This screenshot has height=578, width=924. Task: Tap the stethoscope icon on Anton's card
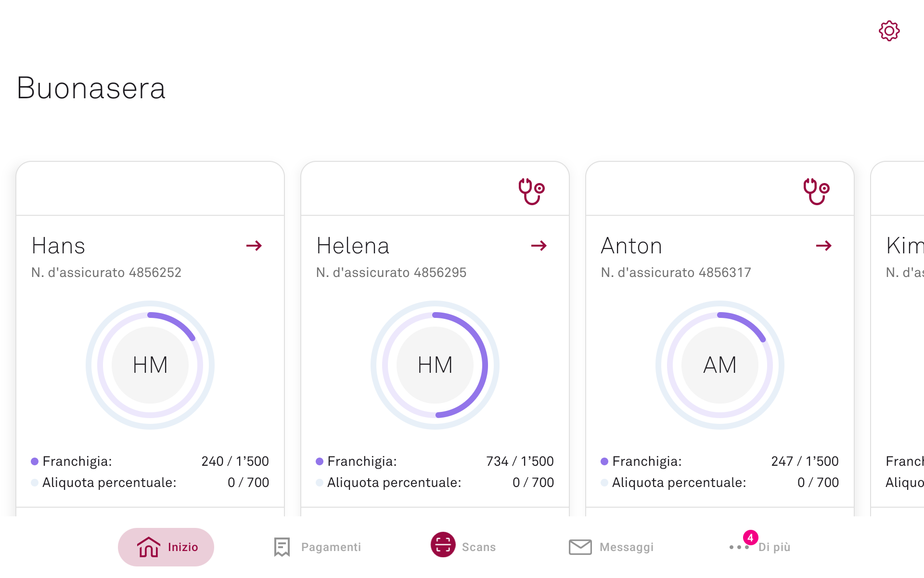click(x=816, y=191)
